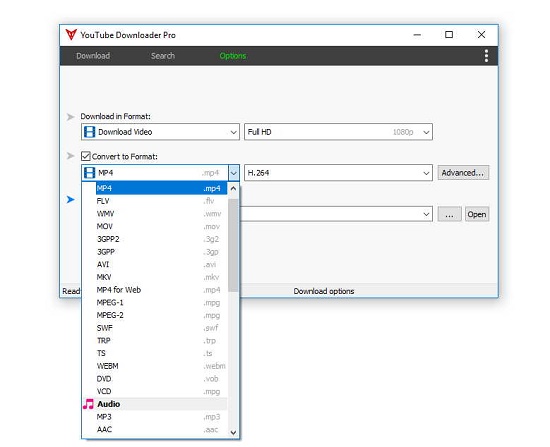Switch to the Download tab
The image size is (550, 447).
[93, 56]
